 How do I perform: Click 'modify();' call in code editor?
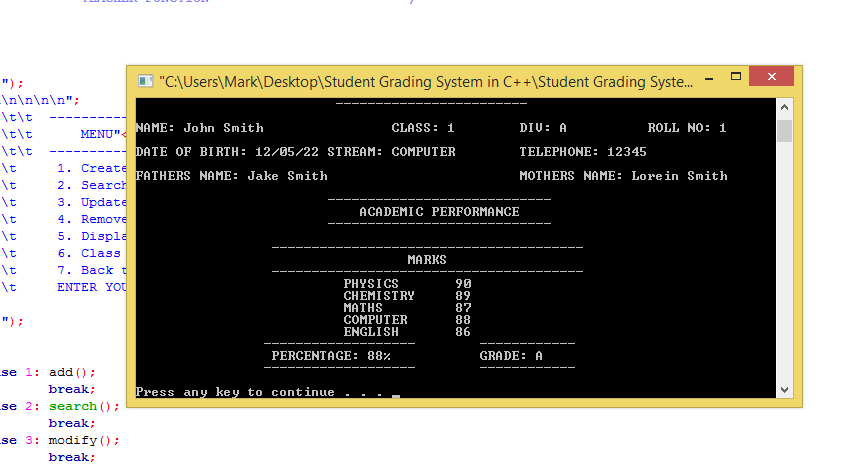coord(84,440)
